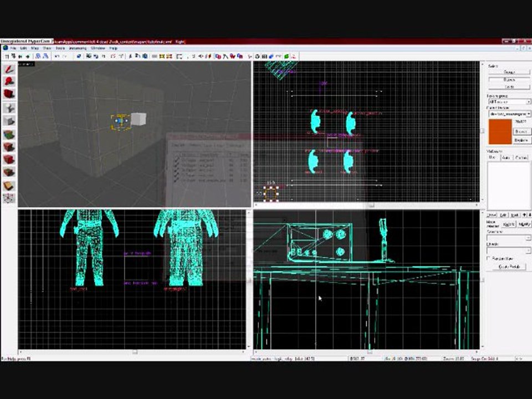The width and height of the screenshot is (532, 399).
Task: Click the Hammer app icon in menu bar
Action: click(x=6, y=48)
